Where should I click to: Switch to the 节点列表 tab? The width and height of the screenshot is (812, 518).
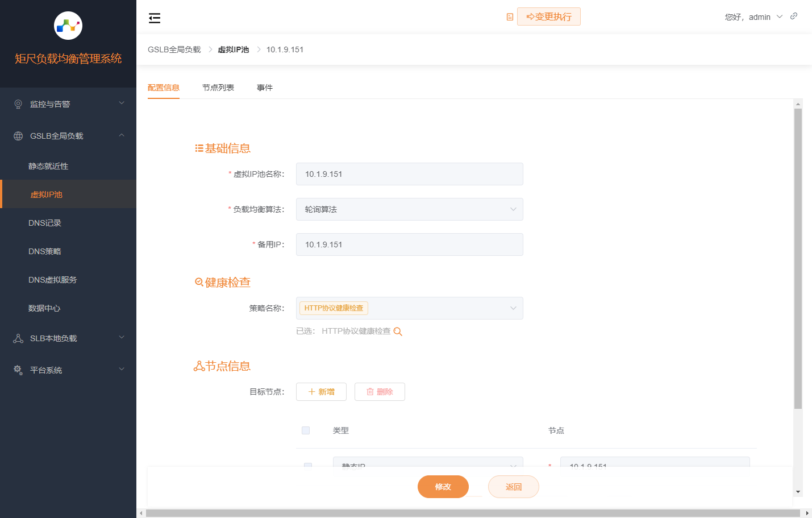(218, 88)
